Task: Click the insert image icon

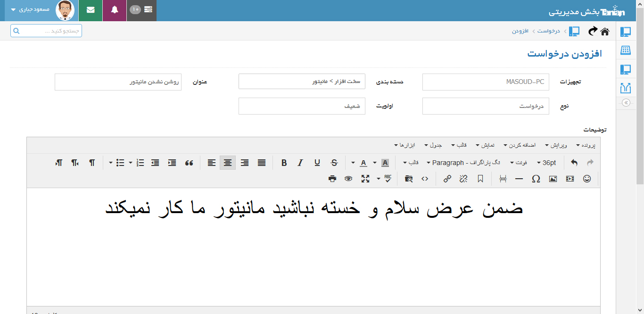Action: pos(553,179)
